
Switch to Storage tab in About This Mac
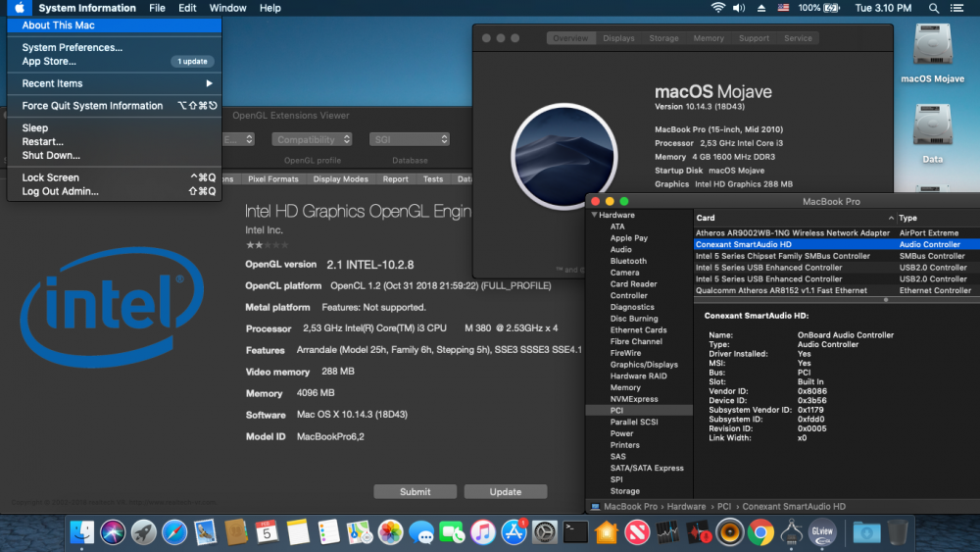coord(663,38)
